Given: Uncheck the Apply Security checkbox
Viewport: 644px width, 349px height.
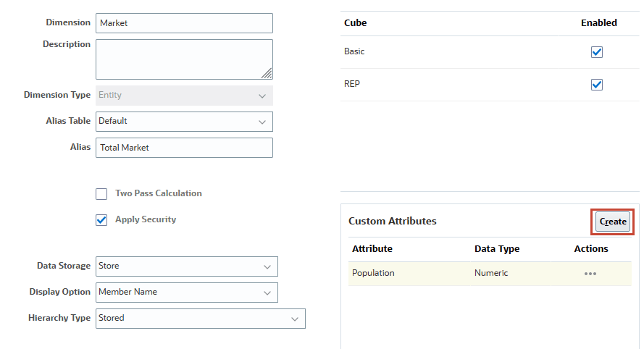Looking at the screenshot, I should pyautogui.click(x=101, y=220).
